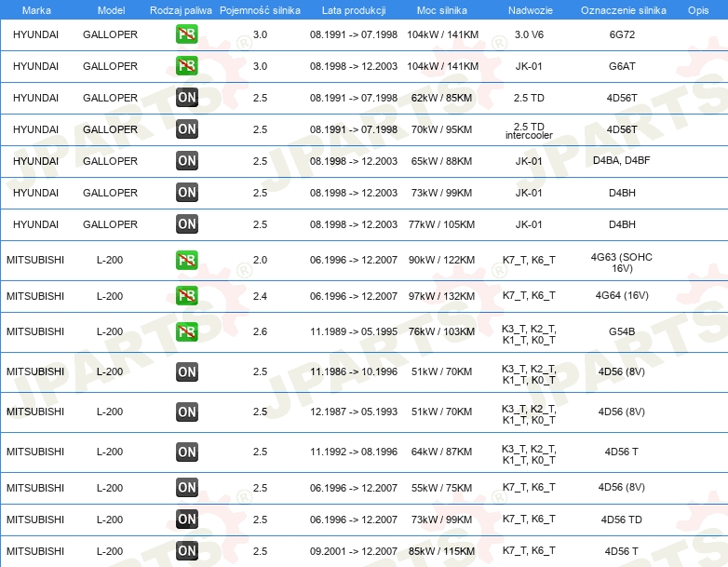This screenshot has width=728, height=567.
Task: Click the Lata produkcji column header
Action: click(x=353, y=9)
